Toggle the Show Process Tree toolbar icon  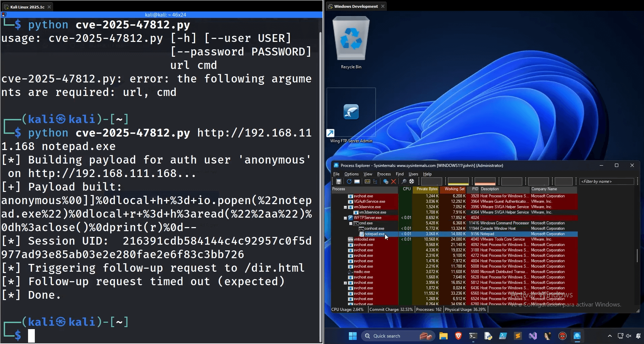[x=375, y=181]
